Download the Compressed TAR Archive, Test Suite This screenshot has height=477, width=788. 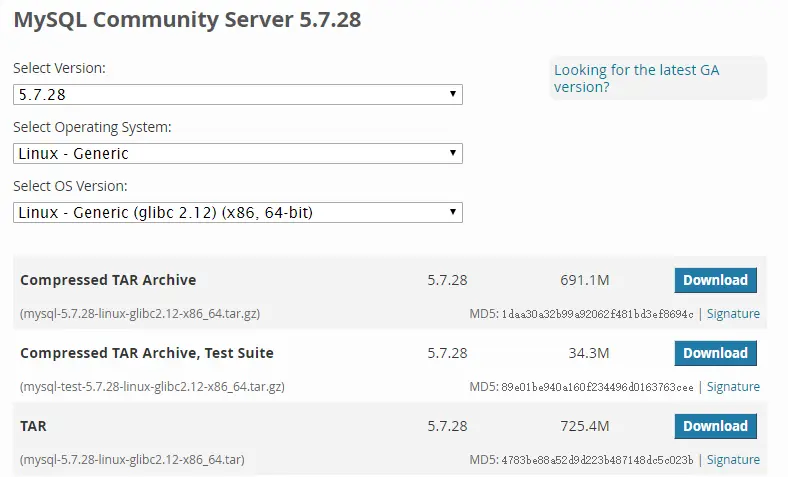point(715,353)
